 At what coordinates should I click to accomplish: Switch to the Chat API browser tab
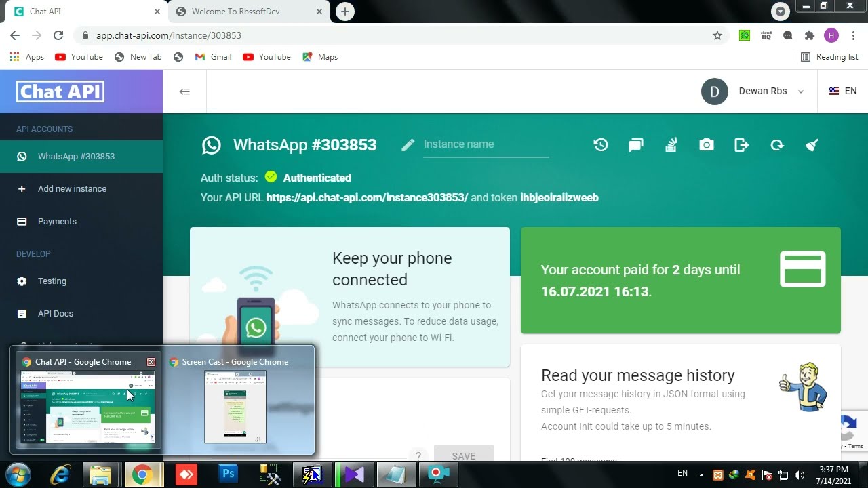[x=87, y=12]
